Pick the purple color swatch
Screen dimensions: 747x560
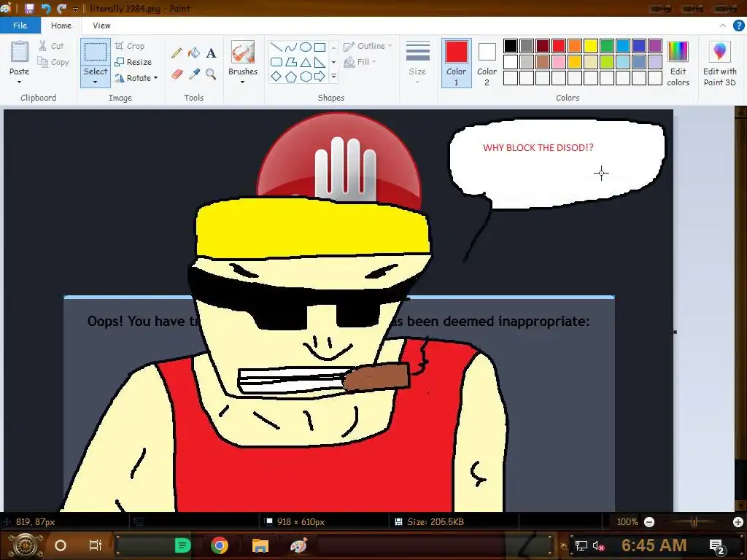point(655,46)
